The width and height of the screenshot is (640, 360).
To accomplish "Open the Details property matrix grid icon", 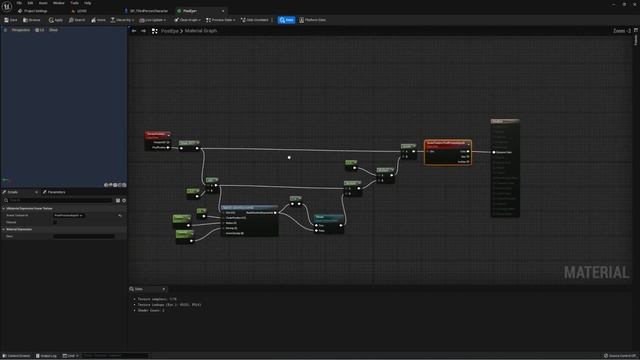I will [118, 200].
